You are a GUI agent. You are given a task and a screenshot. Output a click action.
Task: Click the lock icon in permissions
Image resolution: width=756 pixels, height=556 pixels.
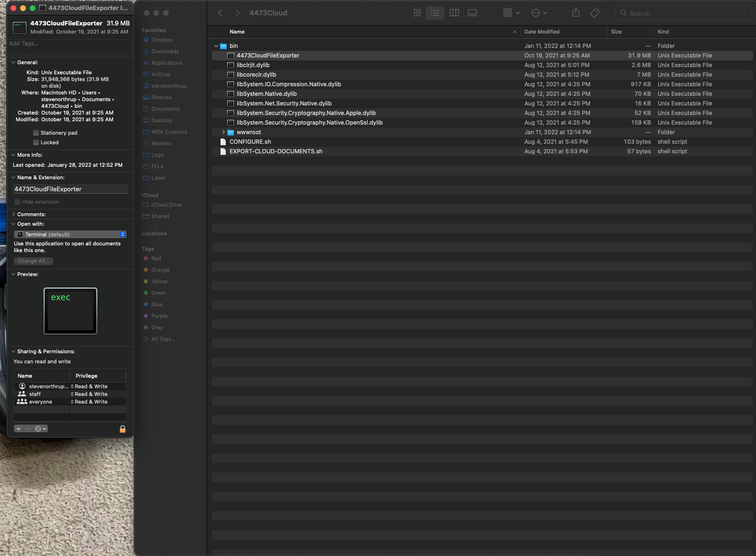tap(122, 429)
